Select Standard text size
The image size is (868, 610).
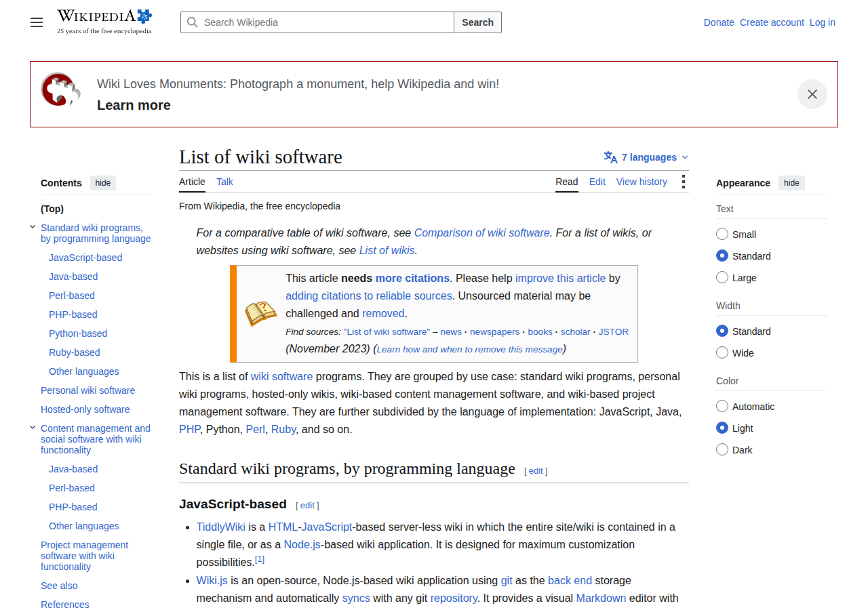(722, 256)
